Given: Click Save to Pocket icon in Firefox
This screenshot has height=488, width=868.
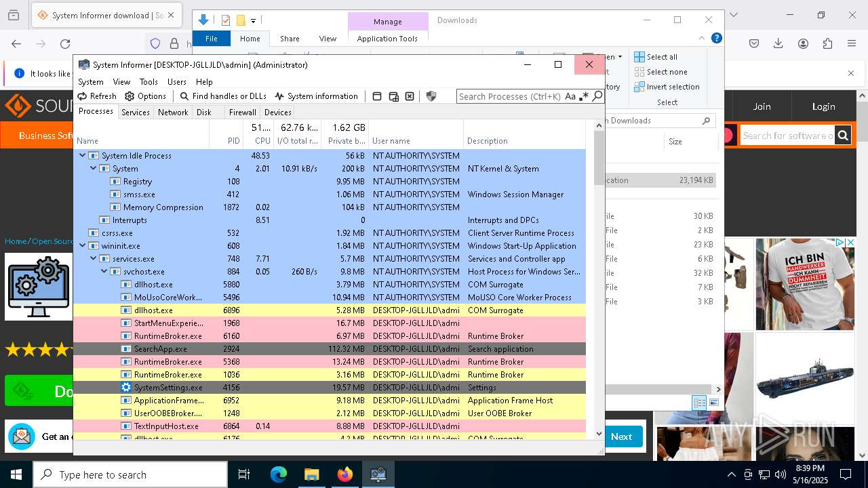Looking at the screenshot, I should [x=754, y=43].
